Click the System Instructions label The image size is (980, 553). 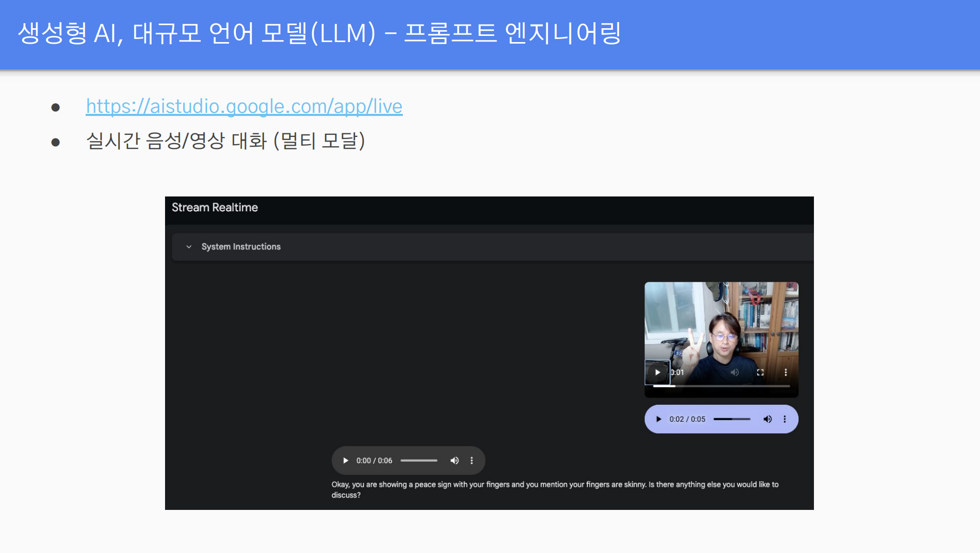241,247
